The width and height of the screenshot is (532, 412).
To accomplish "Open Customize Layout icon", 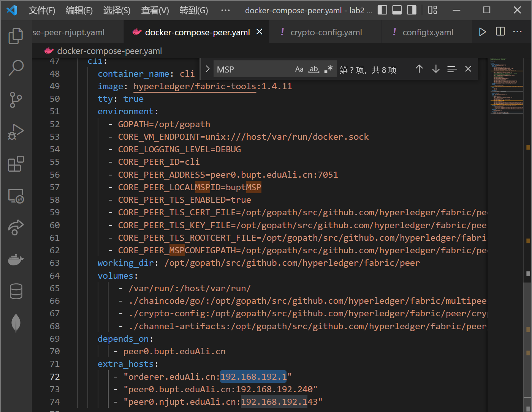I will coord(432,10).
